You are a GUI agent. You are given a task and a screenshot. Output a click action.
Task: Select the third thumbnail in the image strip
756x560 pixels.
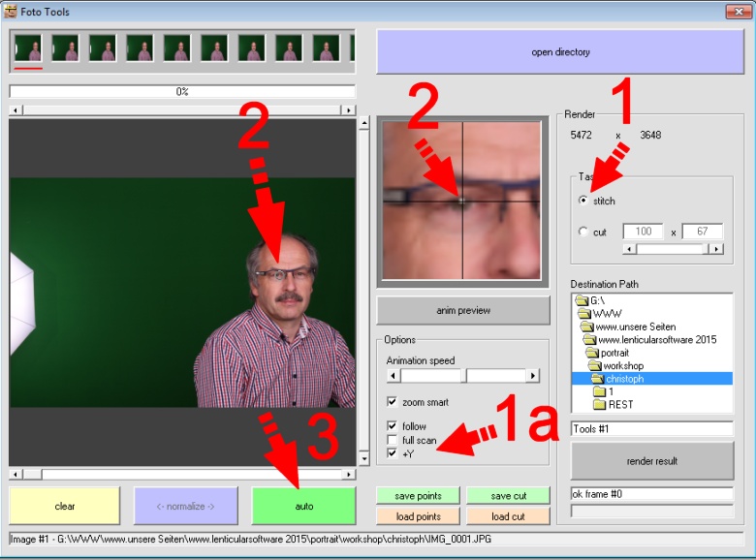tap(102, 47)
